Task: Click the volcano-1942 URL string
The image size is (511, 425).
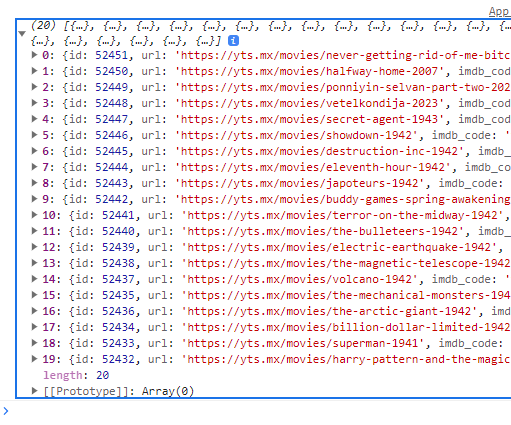Action: (301, 279)
